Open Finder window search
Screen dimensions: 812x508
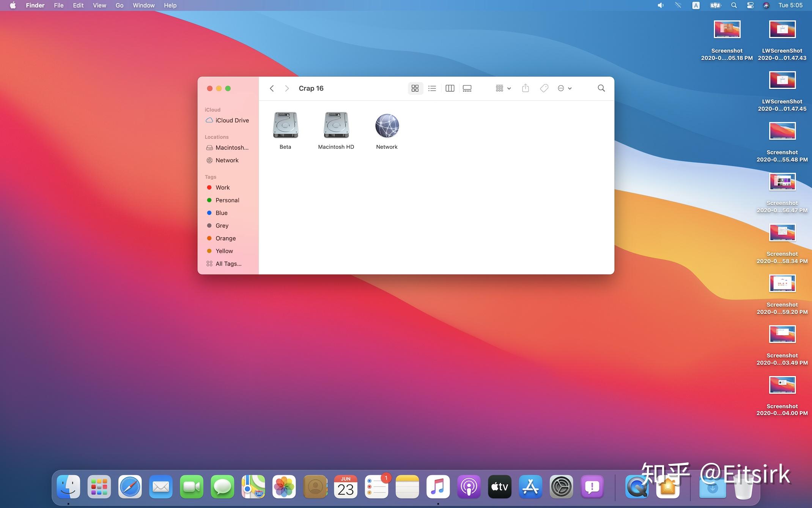coord(601,88)
